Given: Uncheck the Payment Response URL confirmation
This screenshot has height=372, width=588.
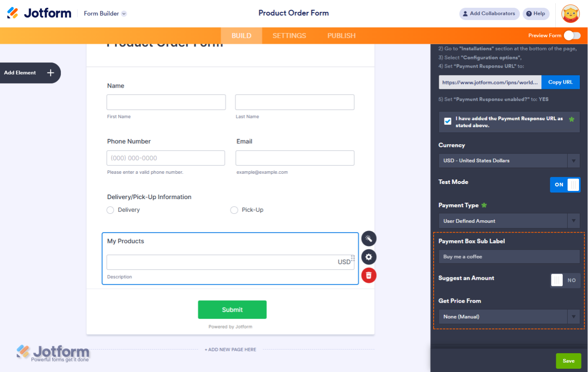Looking at the screenshot, I should pos(448,121).
